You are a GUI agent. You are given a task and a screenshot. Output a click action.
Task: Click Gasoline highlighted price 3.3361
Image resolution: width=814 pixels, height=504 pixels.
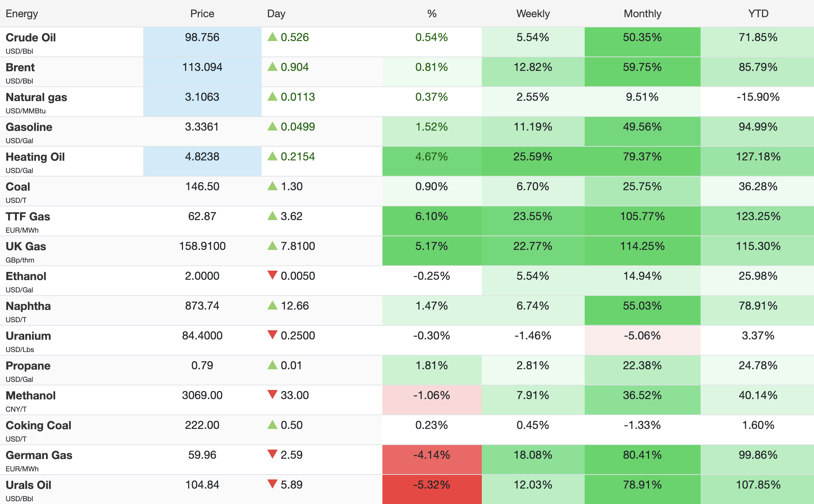202,127
